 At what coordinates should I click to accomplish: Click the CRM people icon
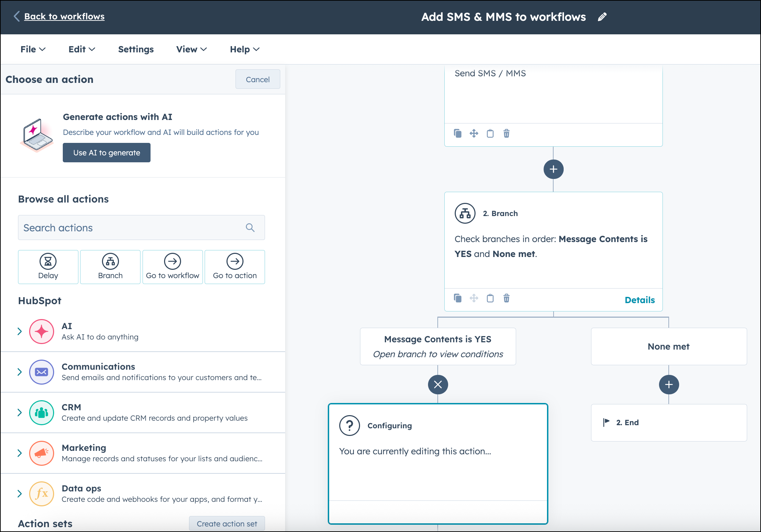(x=42, y=412)
